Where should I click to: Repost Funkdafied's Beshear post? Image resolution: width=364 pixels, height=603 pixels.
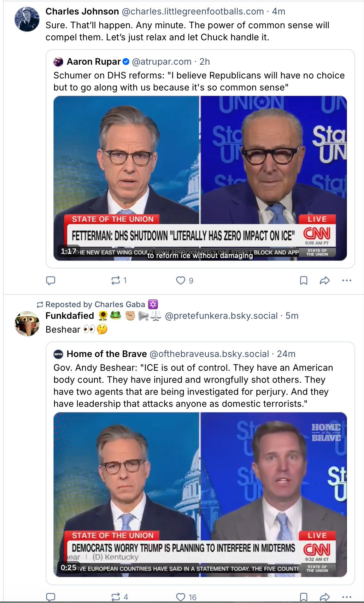tap(116, 597)
